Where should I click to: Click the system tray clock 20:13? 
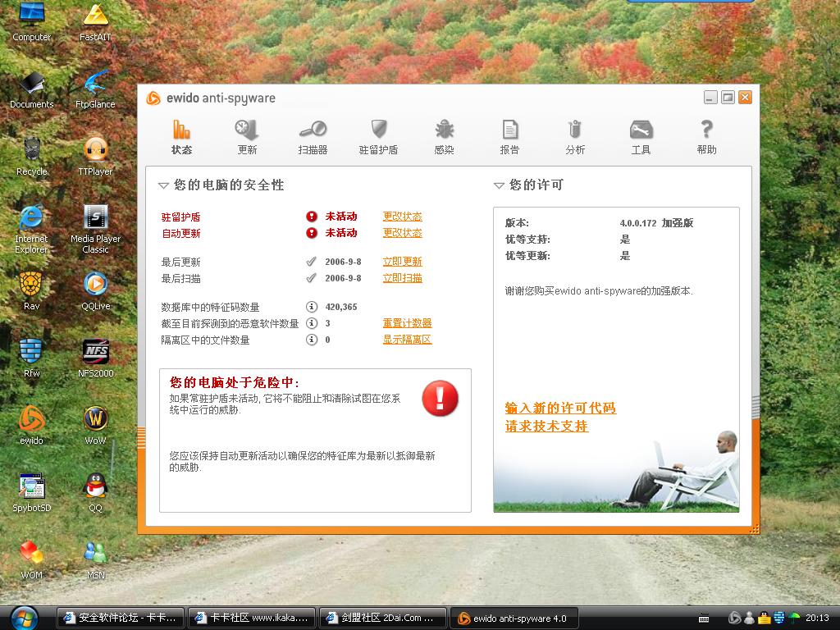[x=817, y=619]
